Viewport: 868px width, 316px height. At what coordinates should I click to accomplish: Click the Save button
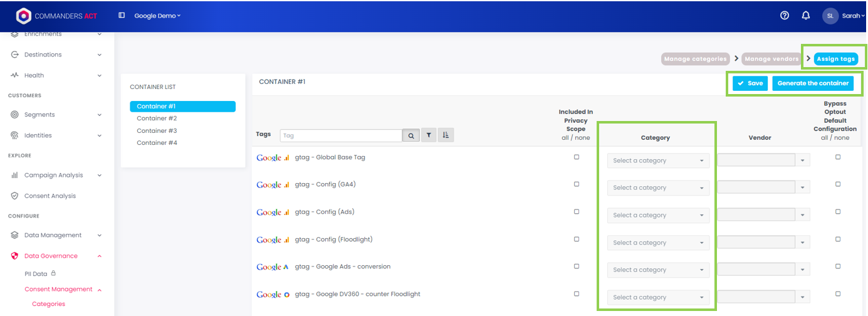pos(750,83)
